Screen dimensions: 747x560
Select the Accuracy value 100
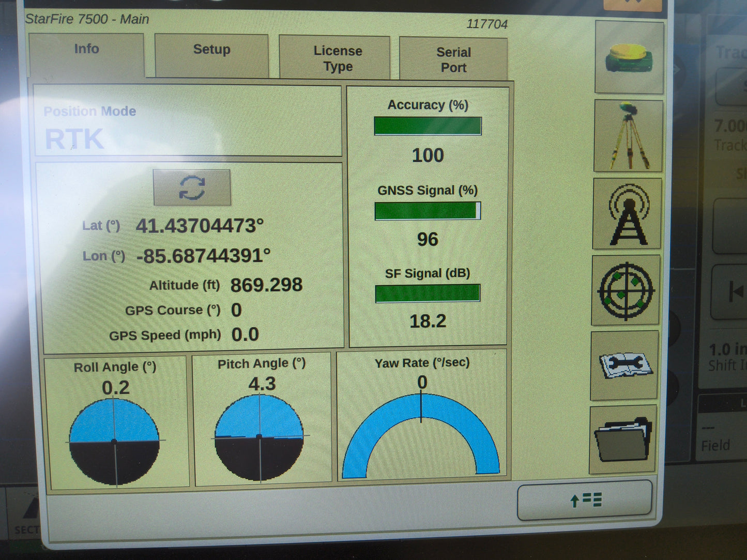coord(428,155)
